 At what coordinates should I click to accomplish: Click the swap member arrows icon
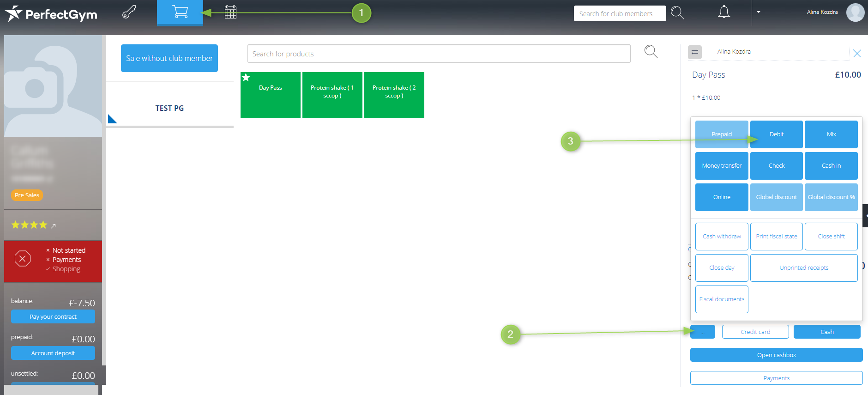694,52
